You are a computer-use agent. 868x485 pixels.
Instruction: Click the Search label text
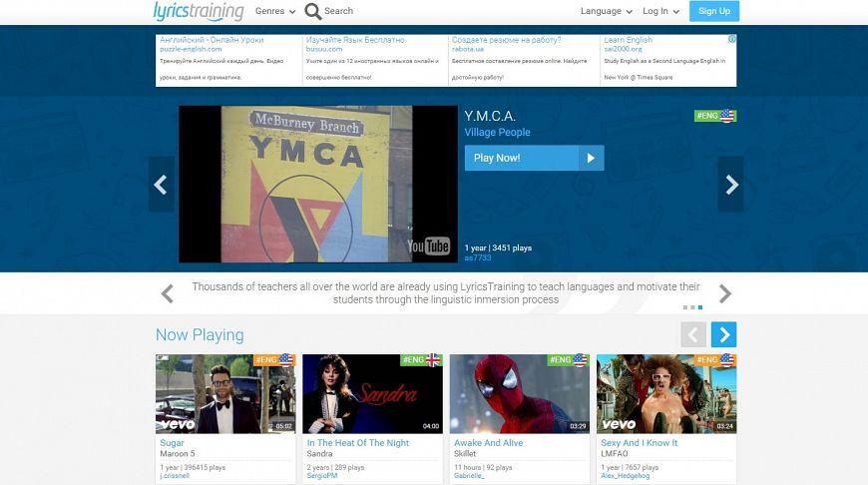[338, 11]
